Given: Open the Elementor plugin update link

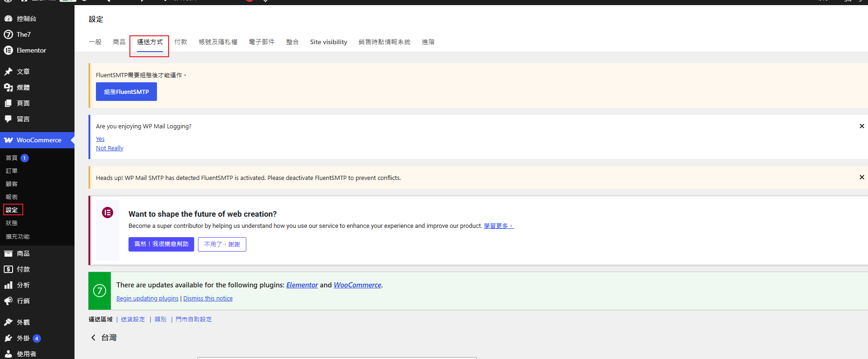Looking at the screenshot, I should point(302,285).
